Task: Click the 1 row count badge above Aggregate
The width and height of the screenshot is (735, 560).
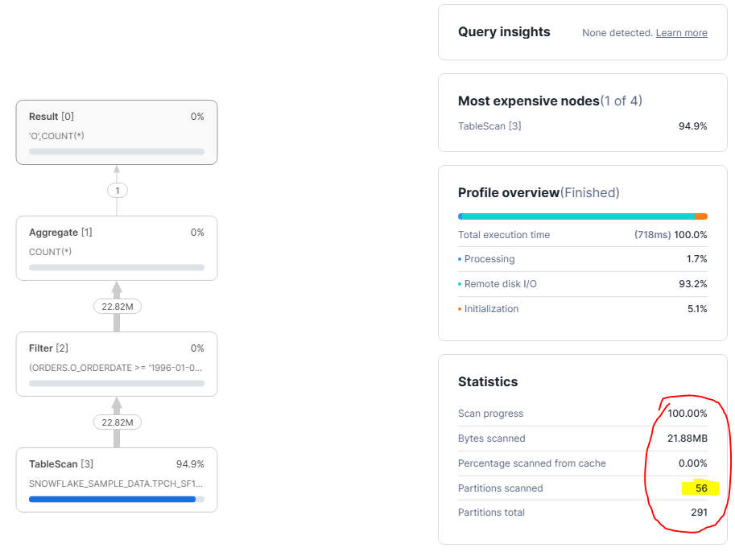Action: pyautogui.click(x=117, y=190)
